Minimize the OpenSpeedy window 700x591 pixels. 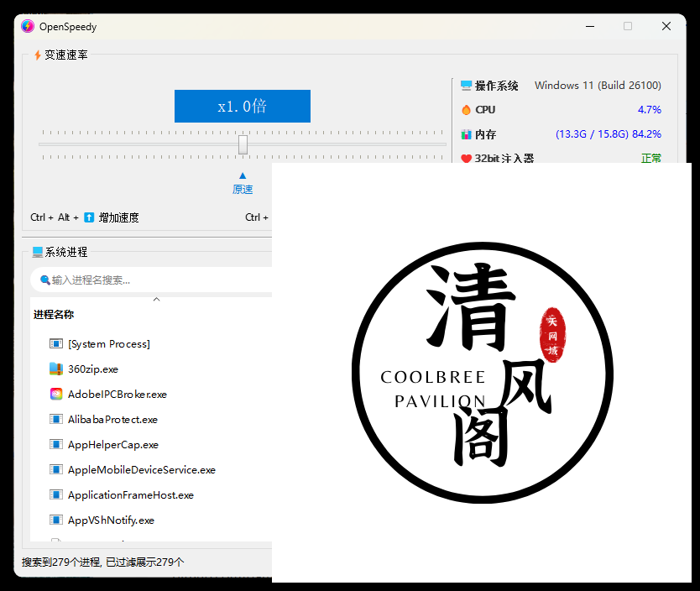point(590,26)
